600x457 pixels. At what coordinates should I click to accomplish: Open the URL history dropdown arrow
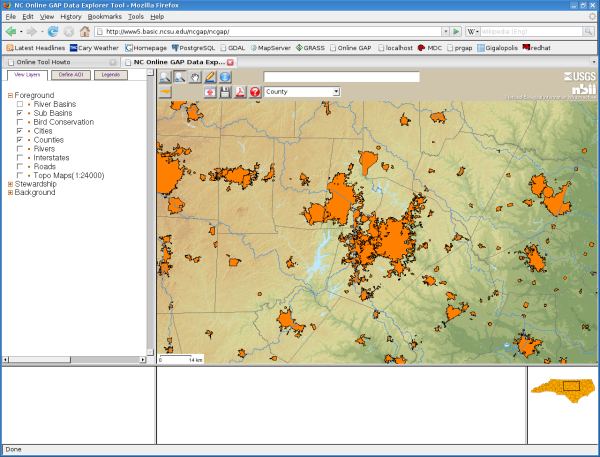click(445, 31)
